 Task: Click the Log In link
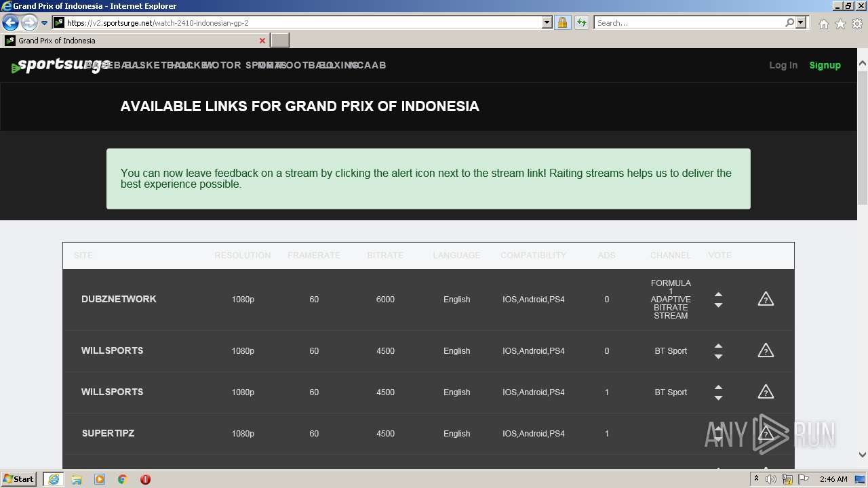(783, 65)
